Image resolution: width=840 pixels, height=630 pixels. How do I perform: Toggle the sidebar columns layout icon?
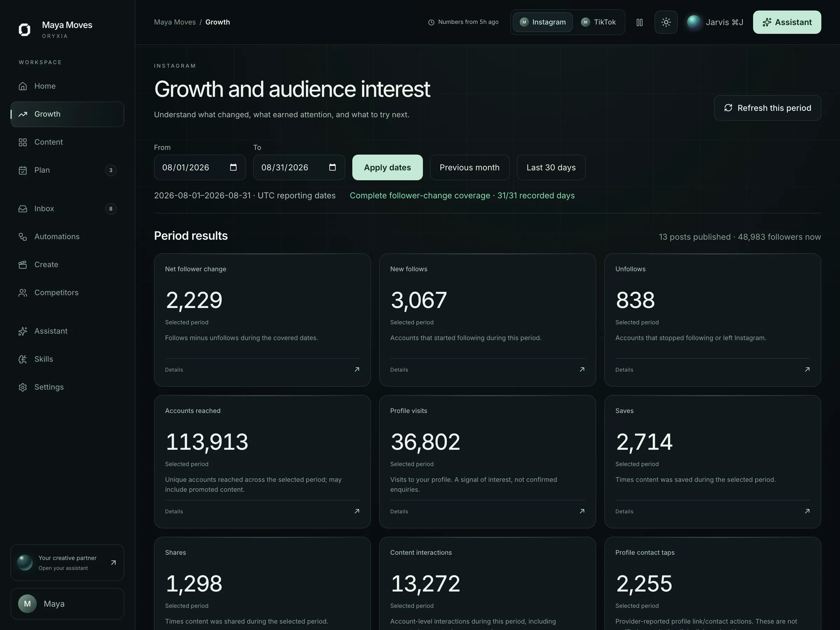(x=639, y=22)
